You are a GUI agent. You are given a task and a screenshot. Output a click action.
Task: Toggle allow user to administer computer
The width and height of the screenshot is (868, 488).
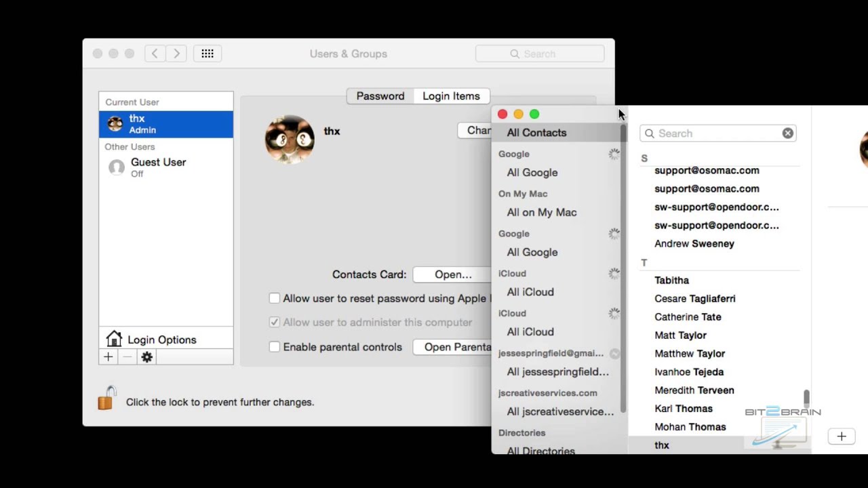pos(274,323)
